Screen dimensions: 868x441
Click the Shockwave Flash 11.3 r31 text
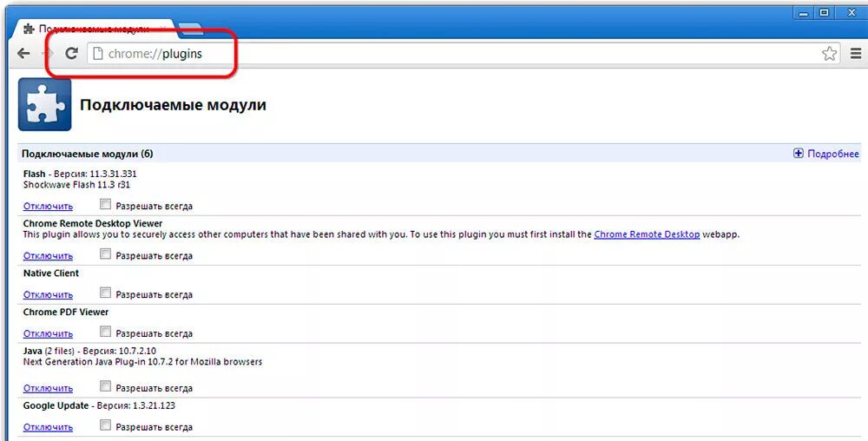[76, 185]
